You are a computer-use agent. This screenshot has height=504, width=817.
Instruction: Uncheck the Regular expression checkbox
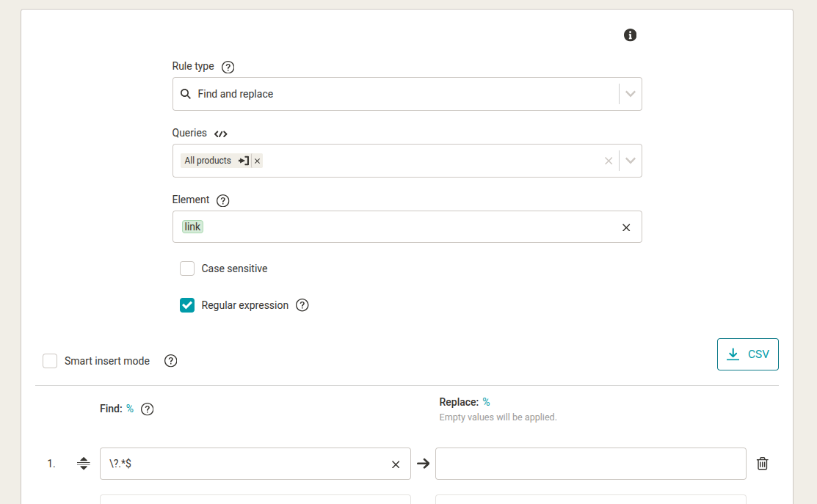click(187, 305)
